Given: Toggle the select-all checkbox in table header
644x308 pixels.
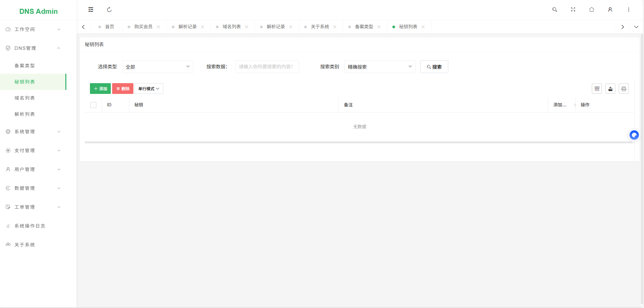Looking at the screenshot, I should point(93,105).
